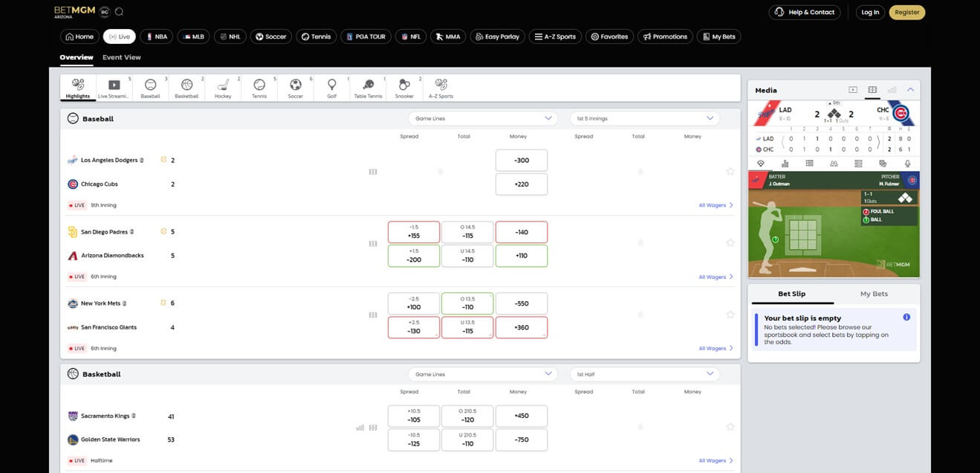
Task: Open the search magnifier icon
Action: tap(120, 12)
